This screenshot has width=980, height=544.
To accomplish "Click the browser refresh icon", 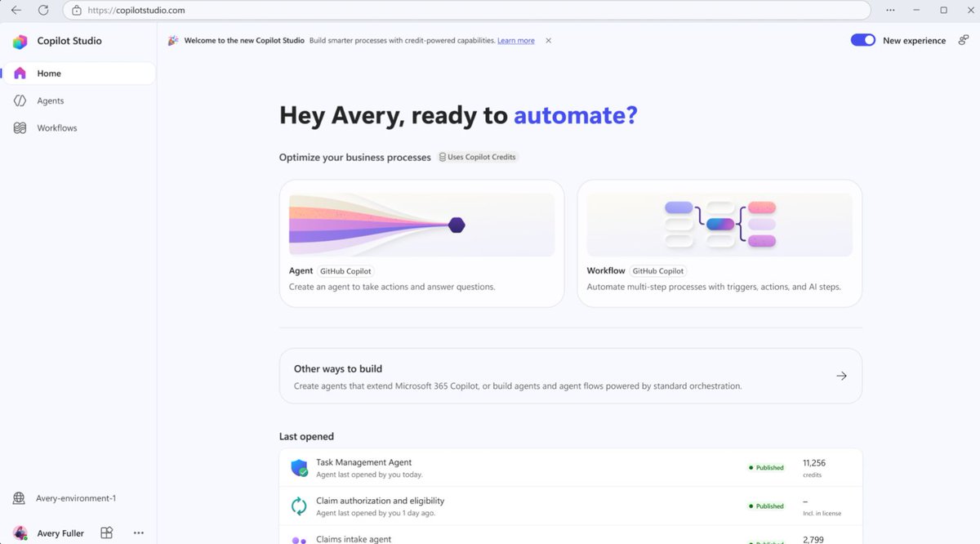I will pyautogui.click(x=43, y=11).
